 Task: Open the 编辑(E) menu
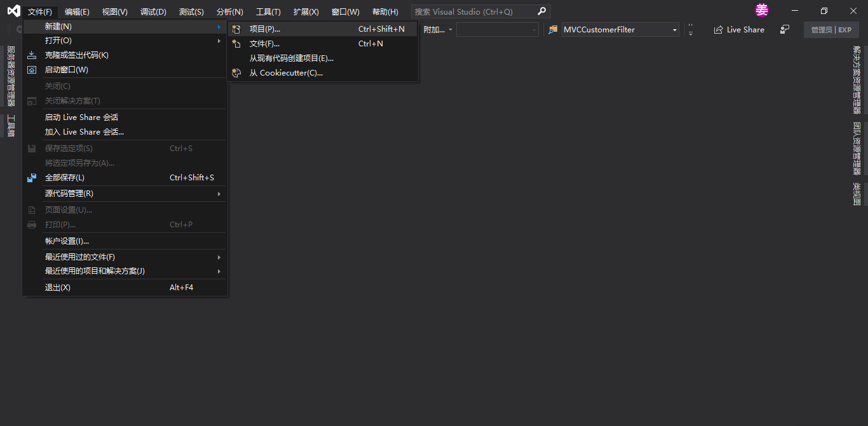pos(77,12)
